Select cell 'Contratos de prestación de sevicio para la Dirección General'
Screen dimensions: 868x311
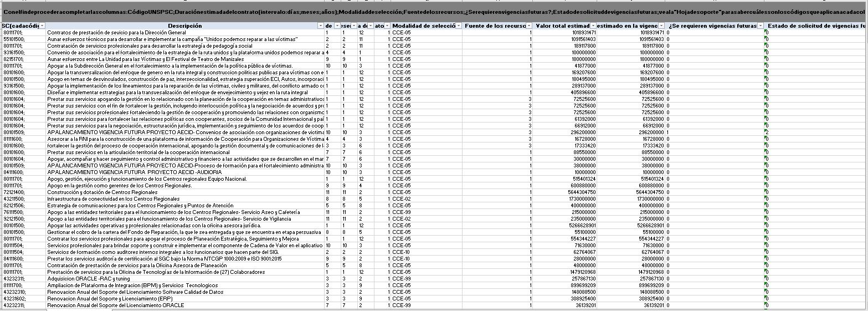(x=186, y=33)
